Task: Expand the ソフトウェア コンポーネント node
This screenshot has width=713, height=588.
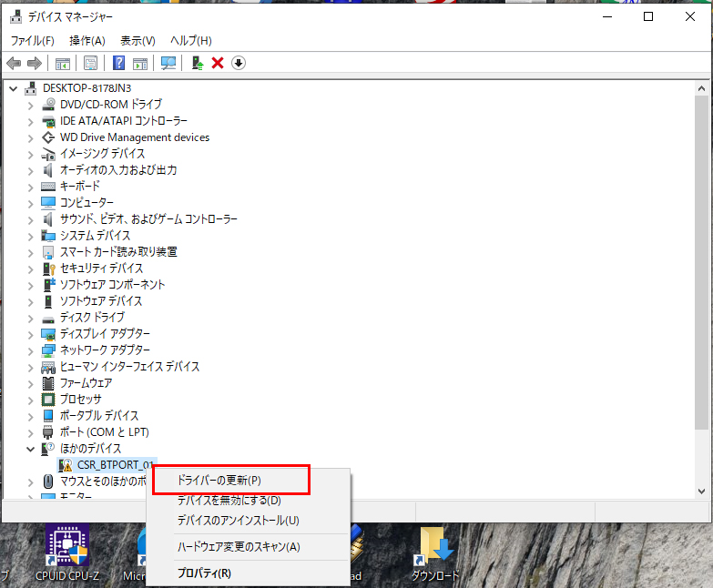Action: [30, 286]
